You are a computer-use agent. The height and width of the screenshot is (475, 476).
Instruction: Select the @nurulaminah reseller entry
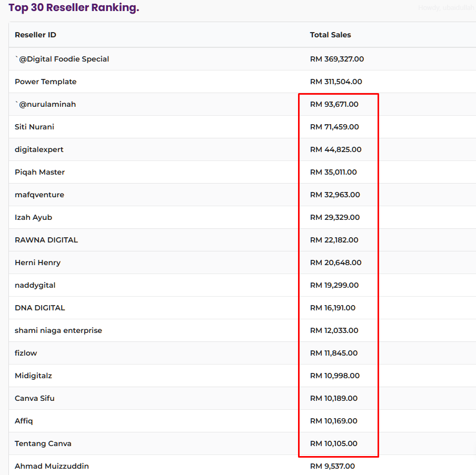point(45,104)
